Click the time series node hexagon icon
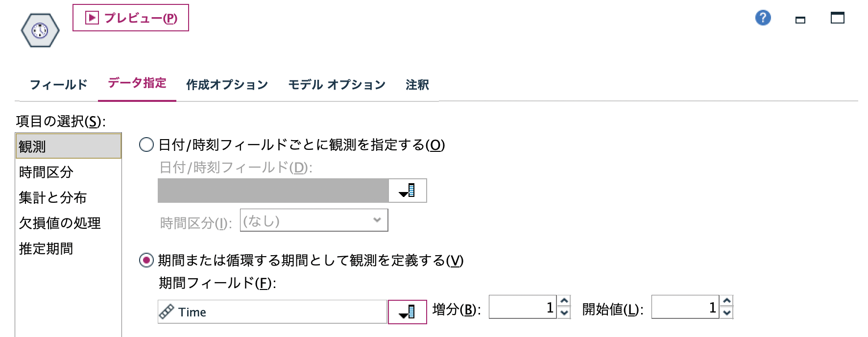Image resolution: width=868 pixels, height=337 pixels. [40, 29]
